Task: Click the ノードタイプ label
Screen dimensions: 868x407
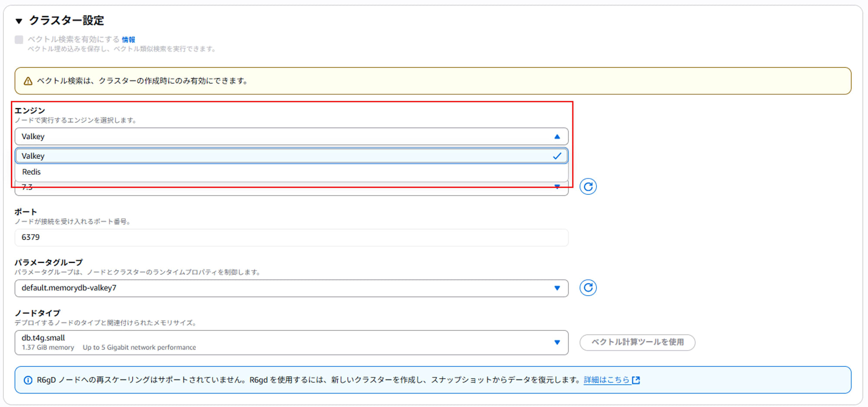Action: (37, 313)
